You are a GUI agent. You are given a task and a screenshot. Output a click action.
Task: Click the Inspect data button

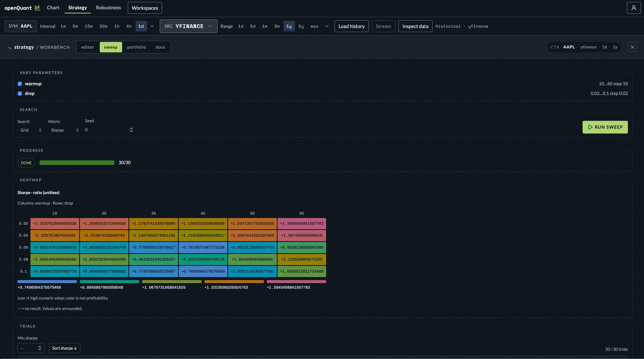point(415,26)
